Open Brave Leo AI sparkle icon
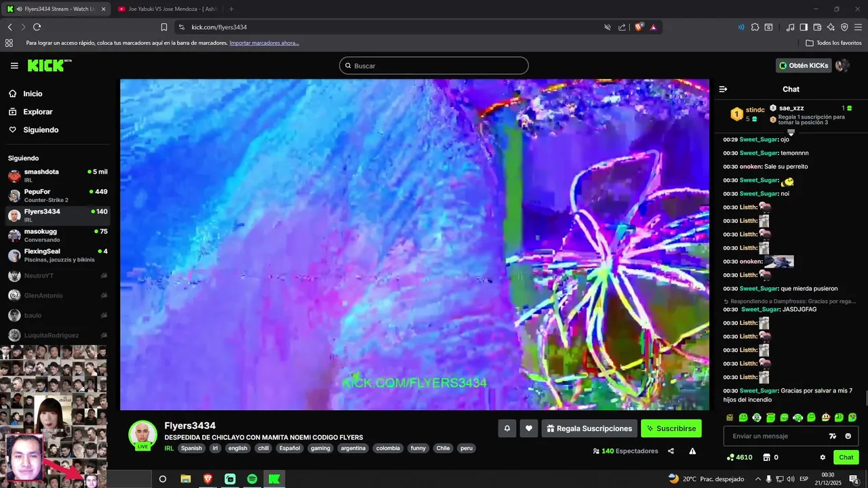The height and width of the screenshot is (488, 868). (831, 27)
